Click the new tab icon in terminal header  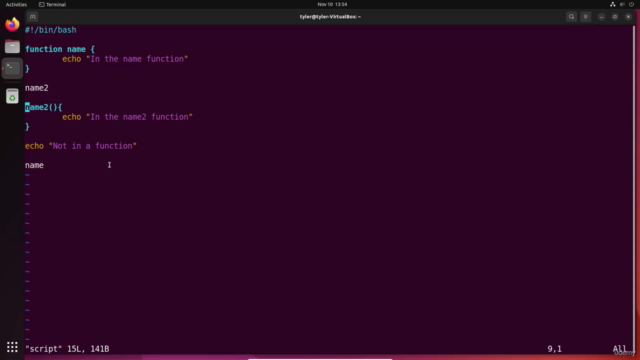point(33,17)
